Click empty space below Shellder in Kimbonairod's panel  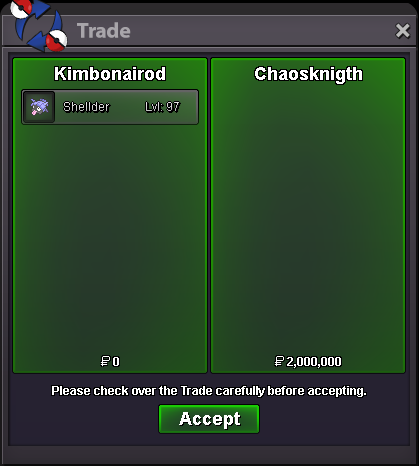point(110,238)
